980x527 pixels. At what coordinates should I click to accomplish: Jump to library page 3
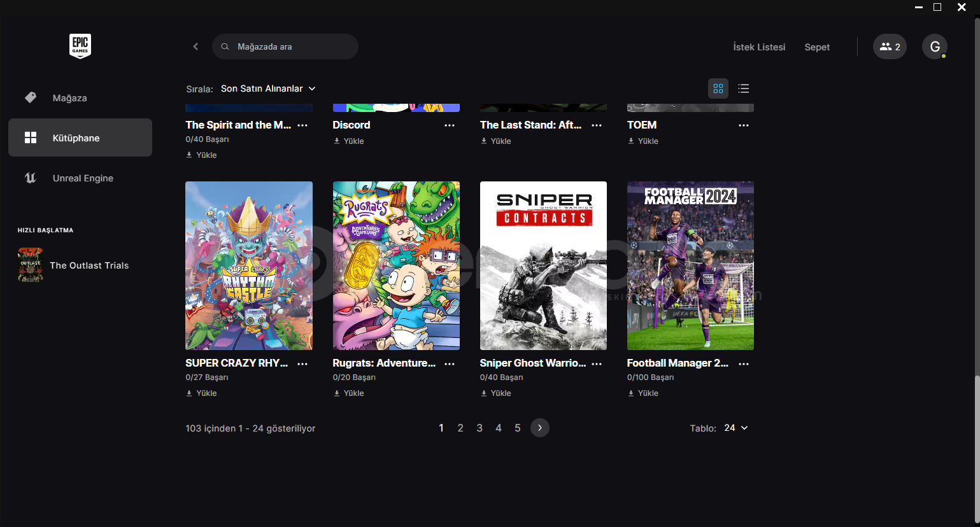479,428
